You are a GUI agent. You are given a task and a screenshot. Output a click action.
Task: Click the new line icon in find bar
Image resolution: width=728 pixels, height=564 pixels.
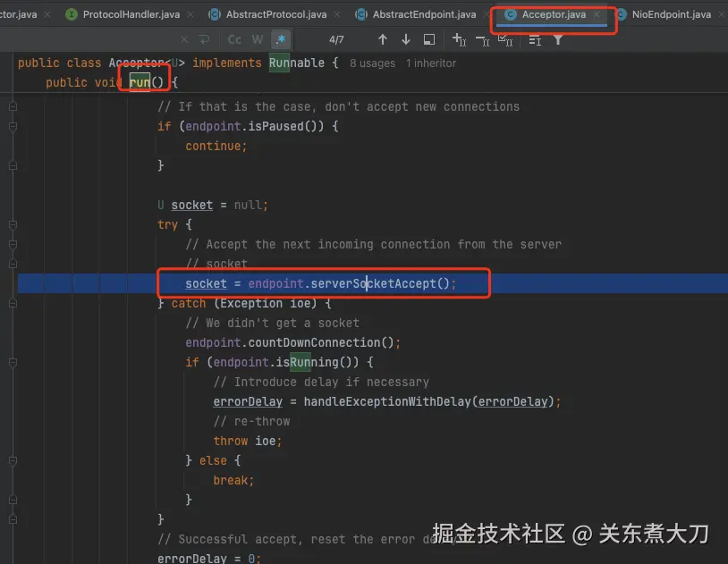tap(204, 40)
